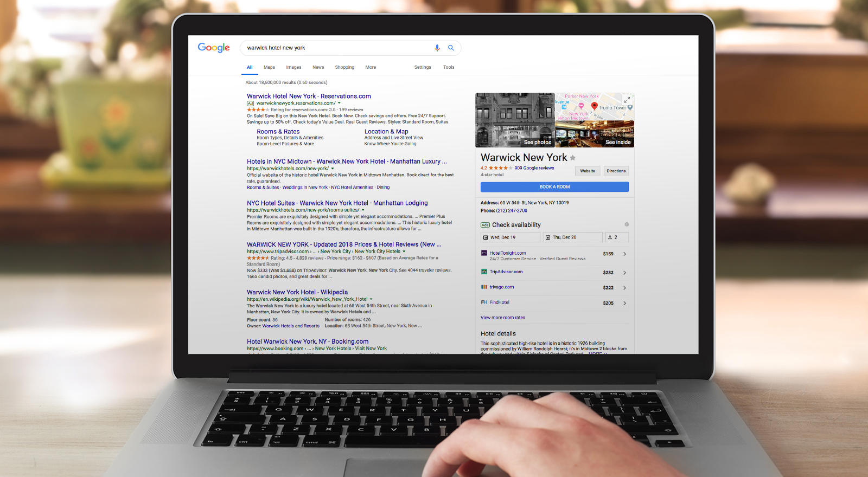Open NYC Hotel Suites Warwick result
Screen dimensions: 868x477
point(337,203)
